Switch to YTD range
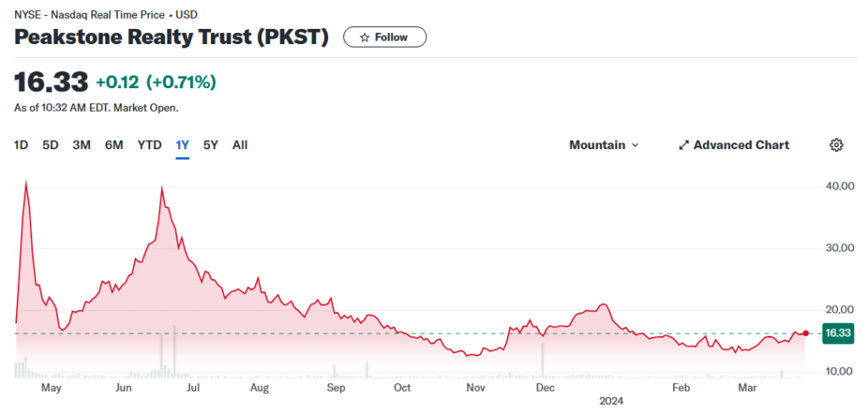868x413 pixels. click(x=149, y=145)
